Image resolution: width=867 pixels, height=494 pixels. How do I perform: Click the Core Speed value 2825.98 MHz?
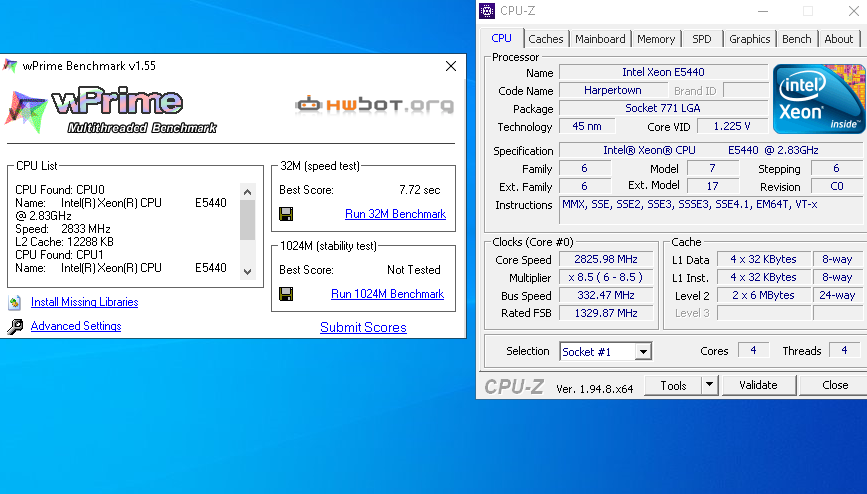click(606, 259)
